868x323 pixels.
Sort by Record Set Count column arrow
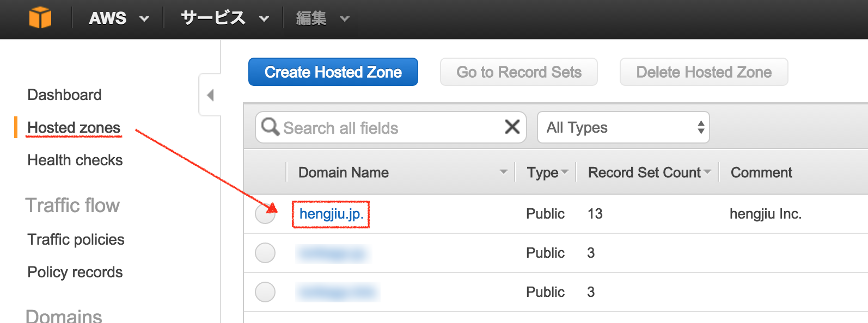[x=707, y=172]
